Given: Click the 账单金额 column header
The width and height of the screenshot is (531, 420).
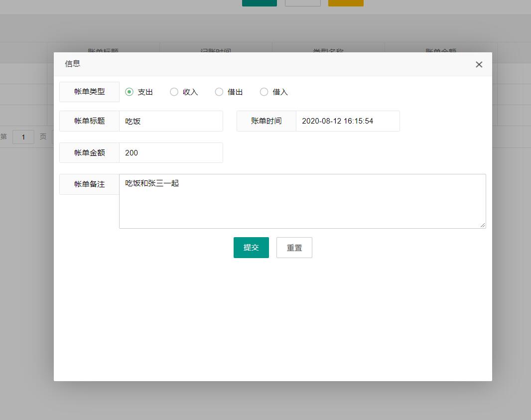Looking at the screenshot, I should pyautogui.click(x=441, y=51).
